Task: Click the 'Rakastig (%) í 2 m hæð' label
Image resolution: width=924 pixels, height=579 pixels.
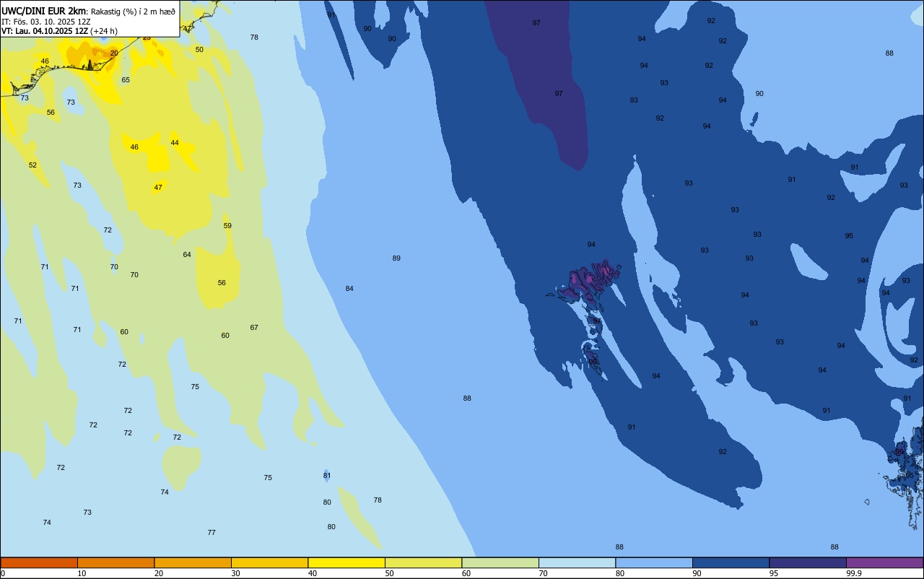Action: [x=133, y=11]
